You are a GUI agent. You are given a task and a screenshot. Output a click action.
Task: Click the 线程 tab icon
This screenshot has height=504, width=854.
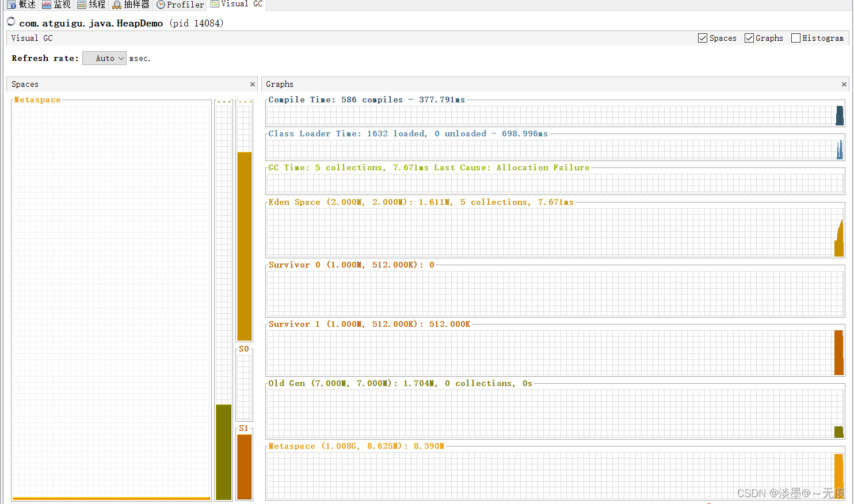pos(82,5)
